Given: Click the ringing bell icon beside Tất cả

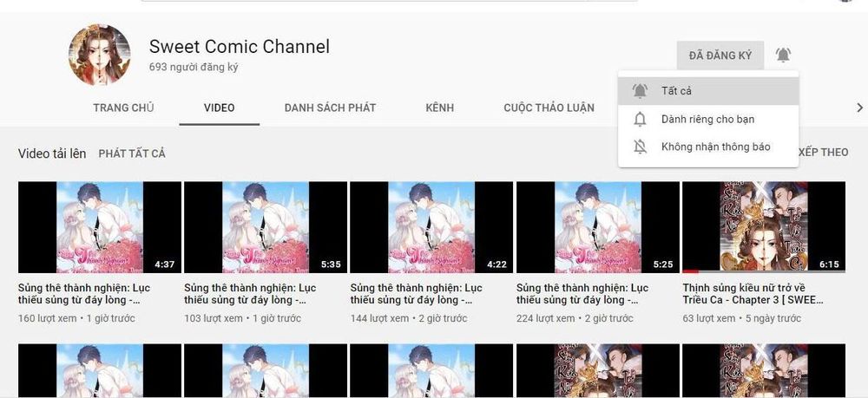Looking at the screenshot, I should [x=641, y=90].
